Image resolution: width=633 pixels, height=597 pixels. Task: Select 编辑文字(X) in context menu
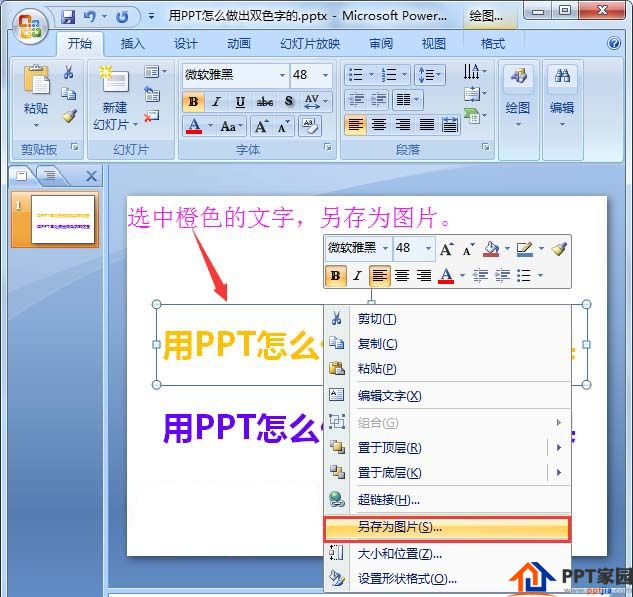point(447,396)
